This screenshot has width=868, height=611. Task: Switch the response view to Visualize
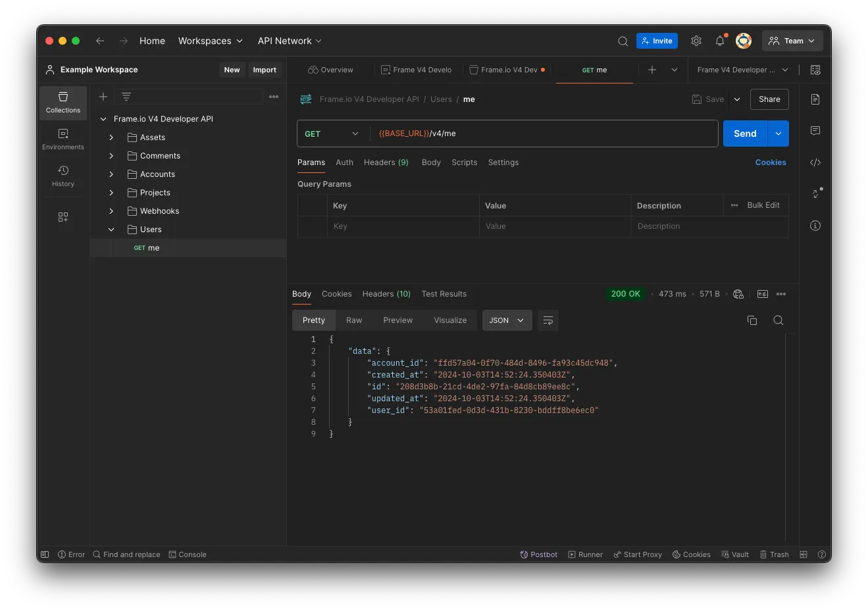(x=450, y=320)
